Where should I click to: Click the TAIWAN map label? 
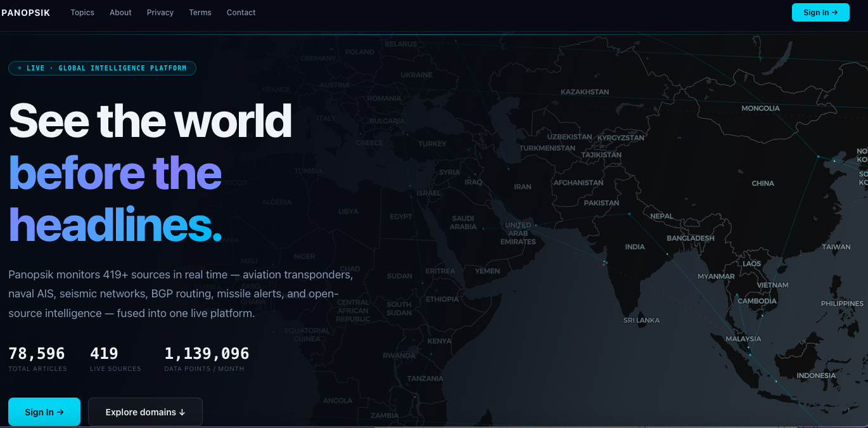click(x=836, y=247)
